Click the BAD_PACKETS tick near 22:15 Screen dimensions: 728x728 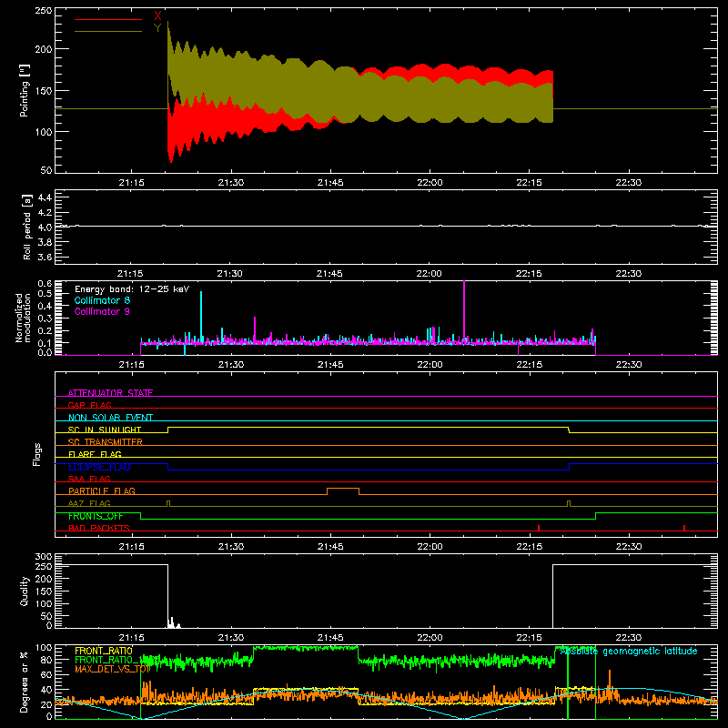[539, 528]
